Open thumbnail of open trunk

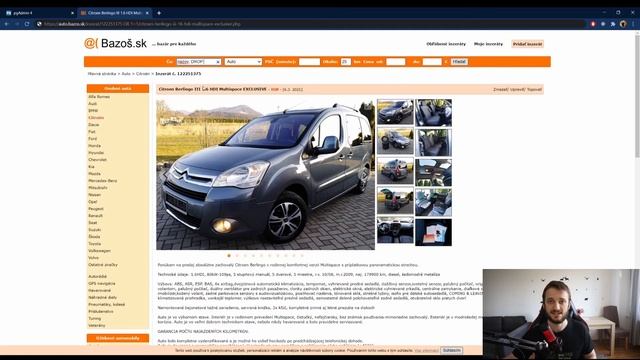point(395,202)
